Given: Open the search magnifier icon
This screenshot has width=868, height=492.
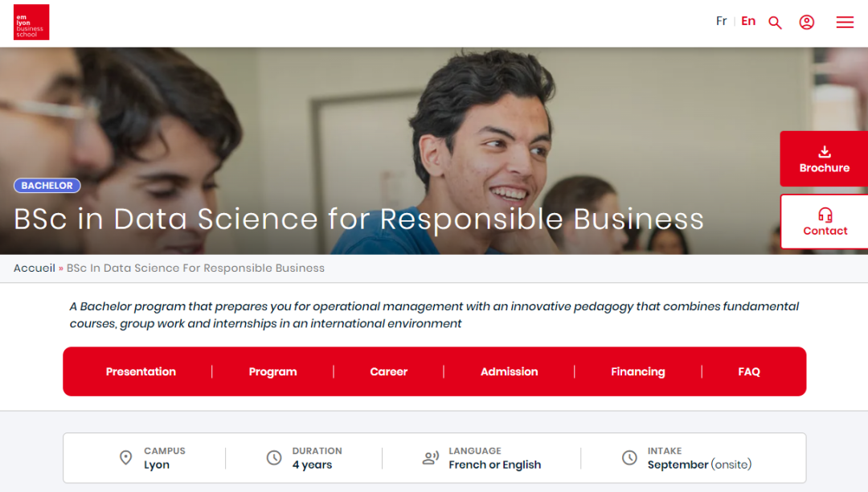Looking at the screenshot, I should pos(775,23).
